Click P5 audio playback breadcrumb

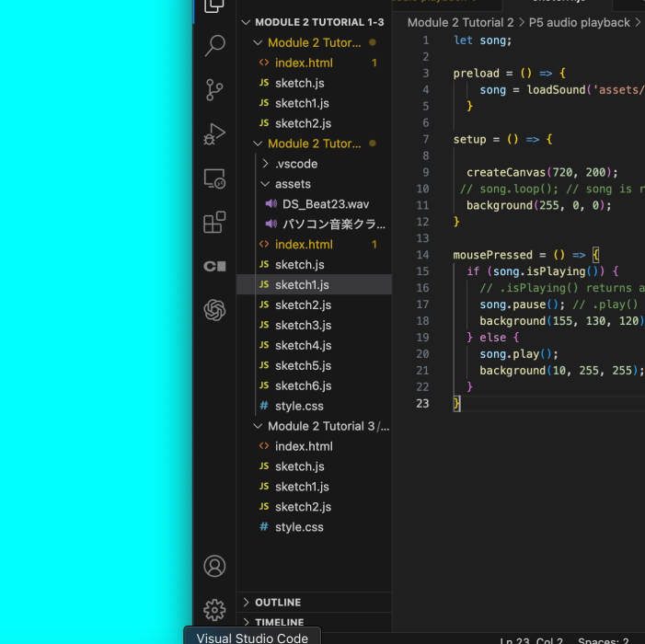pos(579,23)
